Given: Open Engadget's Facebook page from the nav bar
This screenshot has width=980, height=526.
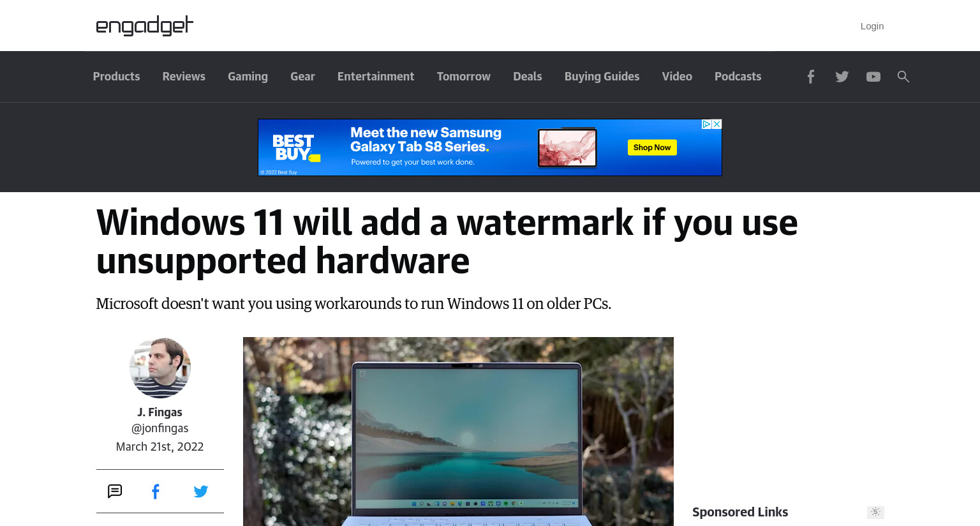Looking at the screenshot, I should tap(810, 77).
